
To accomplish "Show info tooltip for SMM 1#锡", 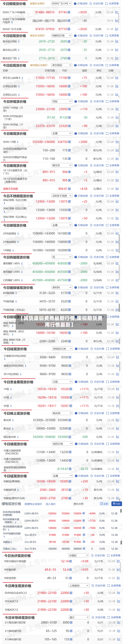I will point(18,142).
